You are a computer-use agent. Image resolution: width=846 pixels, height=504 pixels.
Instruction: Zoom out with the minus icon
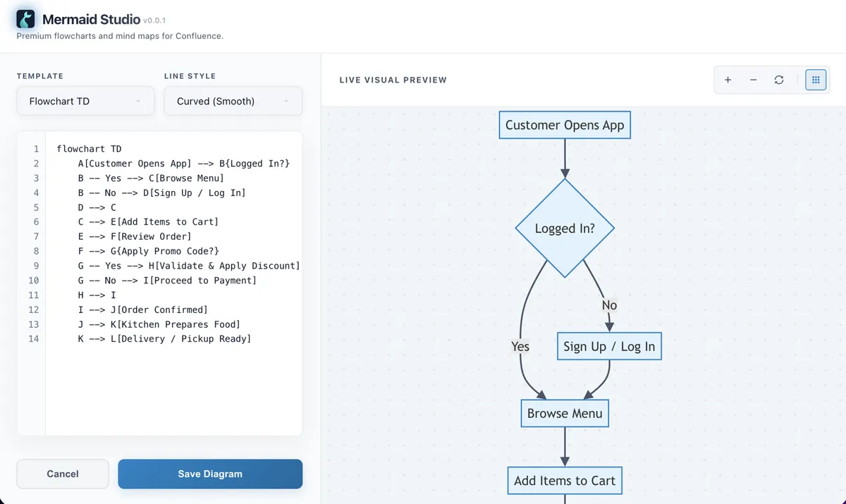tap(753, 80)
